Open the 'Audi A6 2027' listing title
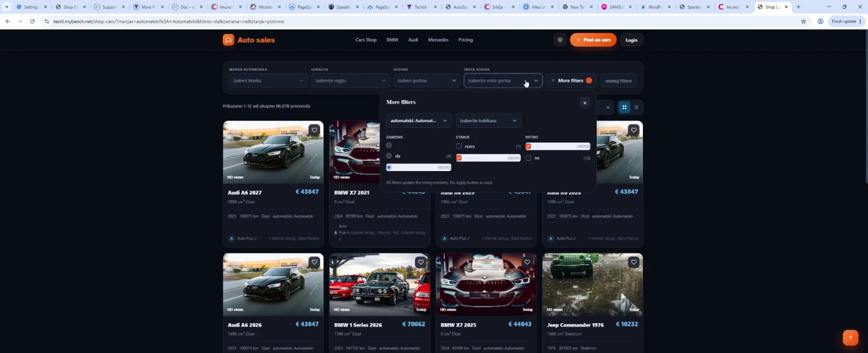Viewport: 868px width, 353px height. [245, 193]
